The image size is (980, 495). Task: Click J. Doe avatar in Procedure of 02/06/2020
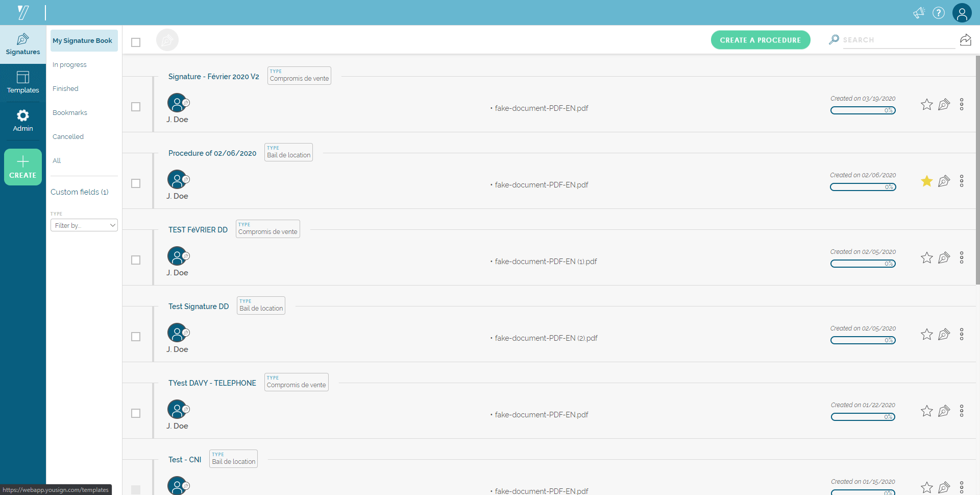(178, 179)
